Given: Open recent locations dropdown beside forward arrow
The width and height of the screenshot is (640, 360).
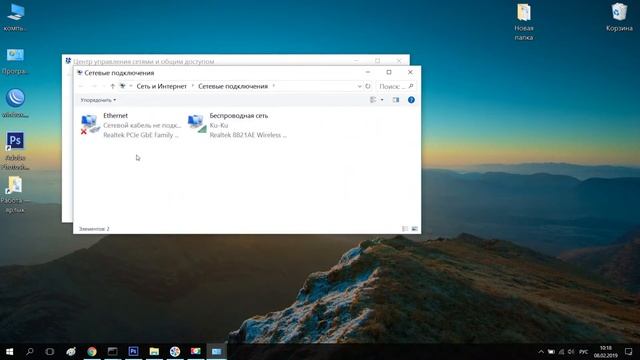Looking at the screenshot, I should point(103,86).
